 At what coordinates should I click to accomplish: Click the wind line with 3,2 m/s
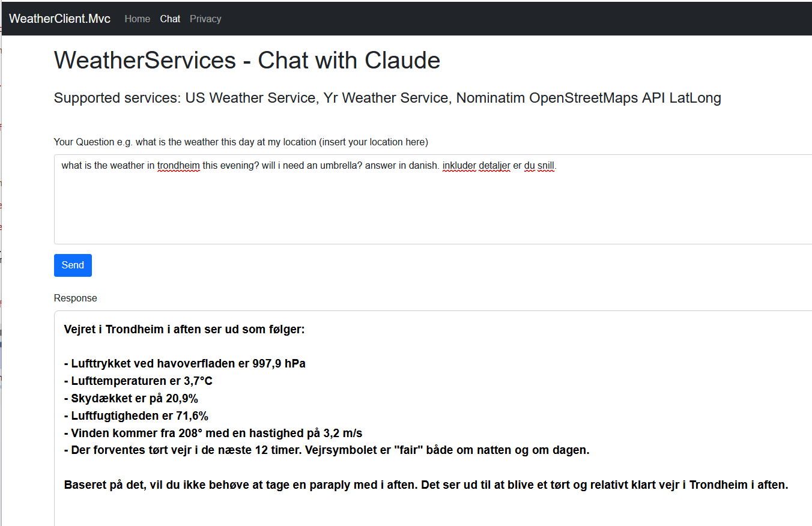(213, 433)
